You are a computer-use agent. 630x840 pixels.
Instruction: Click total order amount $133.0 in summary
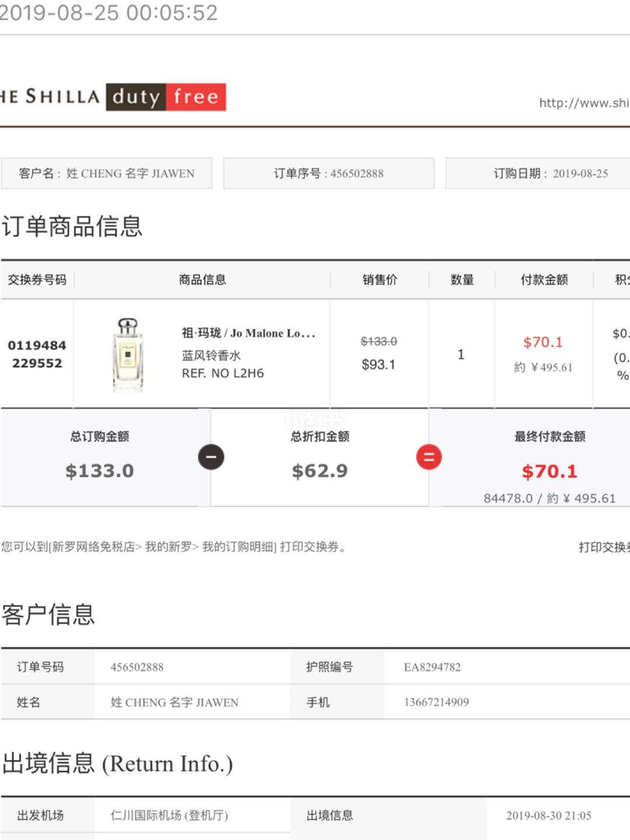(x=100, y=471)
